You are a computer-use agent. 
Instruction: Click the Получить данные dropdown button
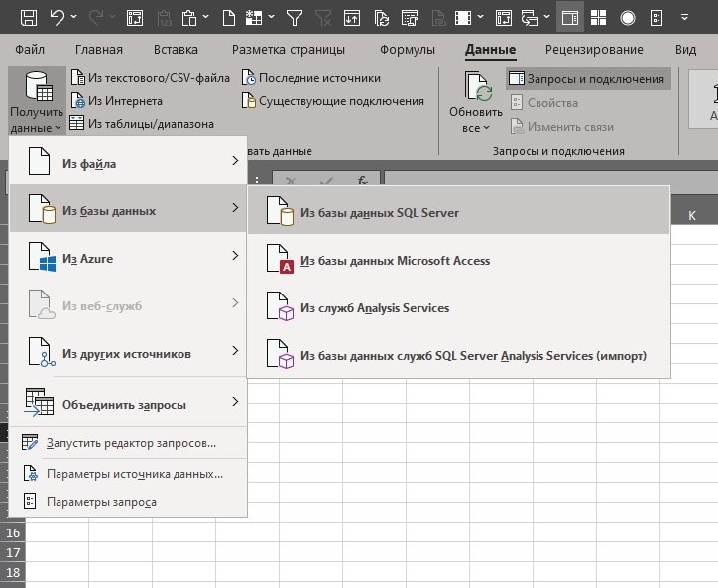click(37, 101)
